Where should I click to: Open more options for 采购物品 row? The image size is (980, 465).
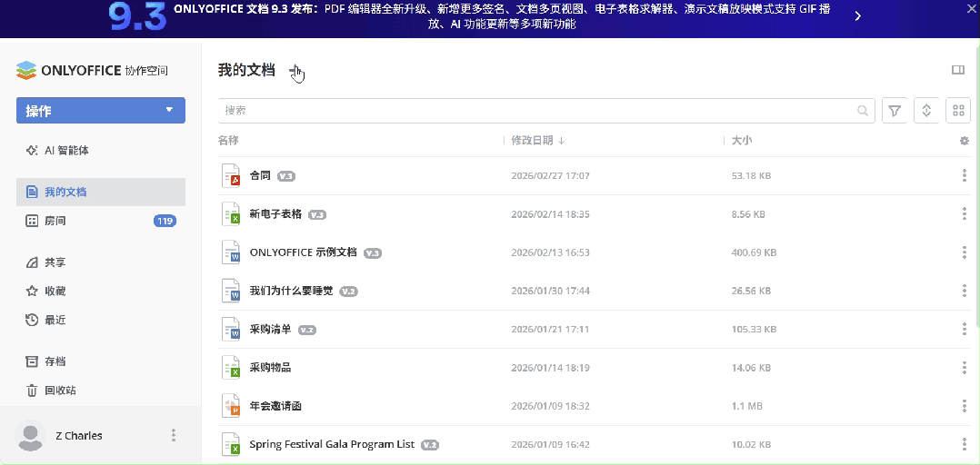(965, 368)
